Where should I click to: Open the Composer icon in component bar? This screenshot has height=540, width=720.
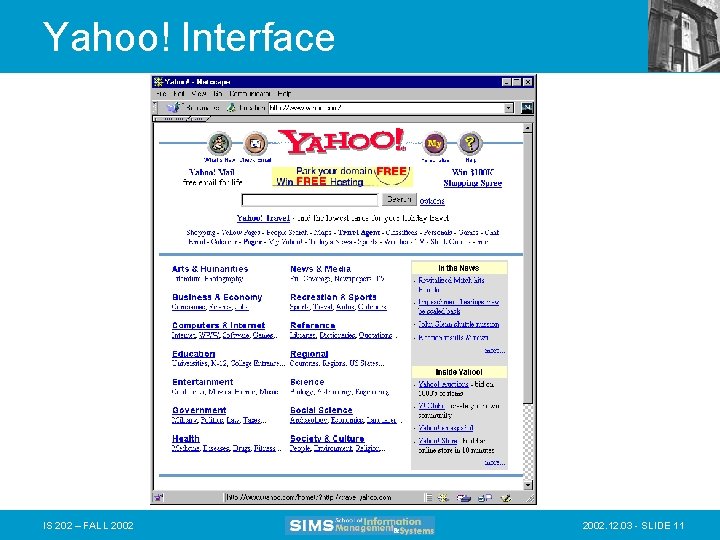tap(506, 498)
